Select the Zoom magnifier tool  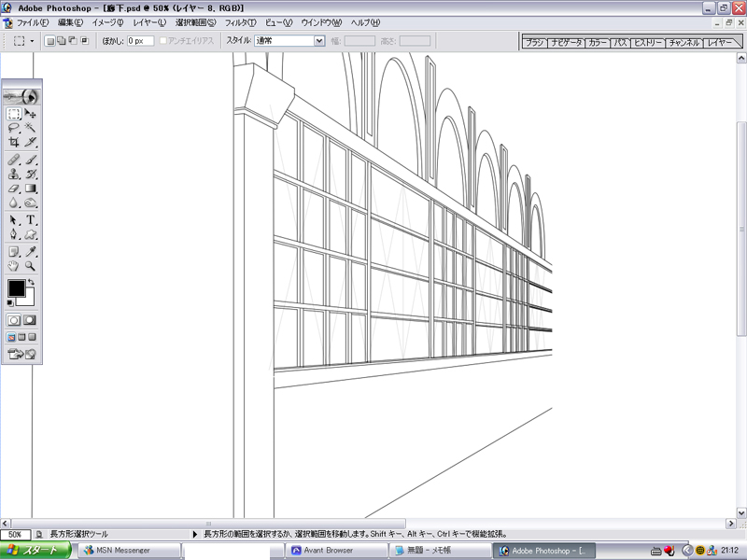30,266
